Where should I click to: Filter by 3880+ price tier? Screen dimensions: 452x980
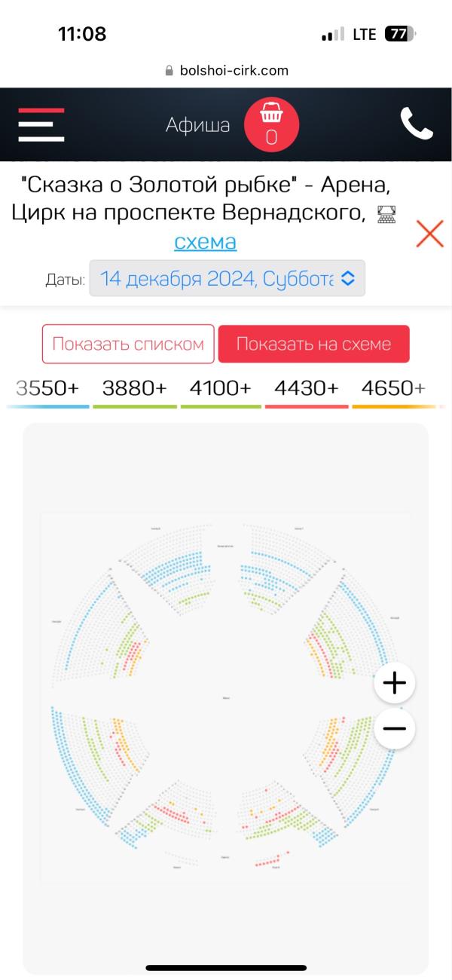[134, 389]
